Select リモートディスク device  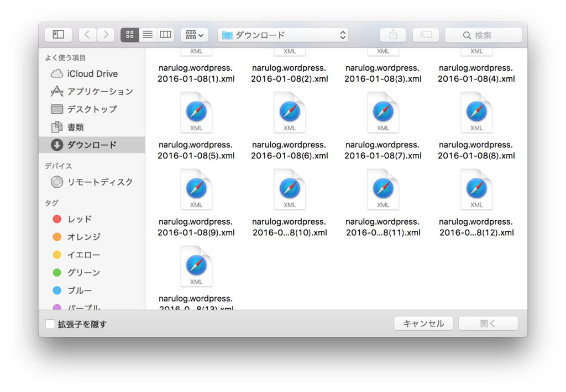click(92, 182)
